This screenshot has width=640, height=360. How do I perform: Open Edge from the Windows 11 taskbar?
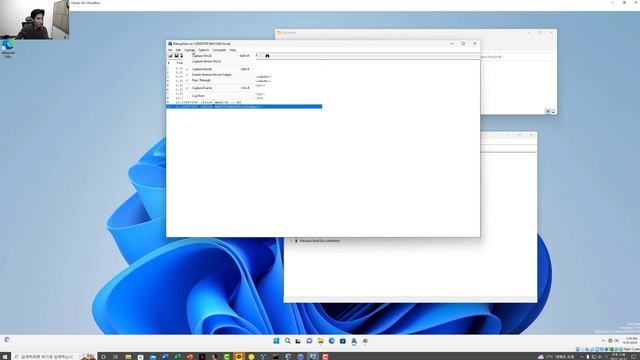[331, 341]
